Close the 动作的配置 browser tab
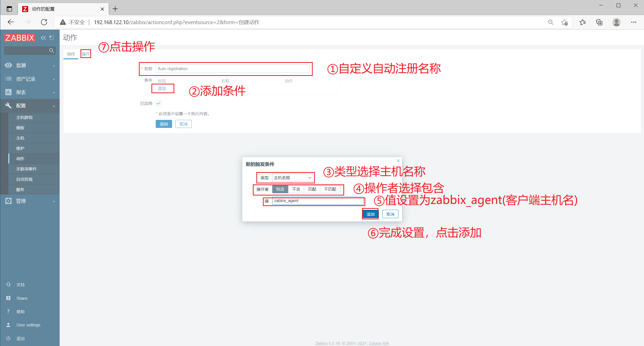This screenshot has height=346, width=644. tap(102, 9)
